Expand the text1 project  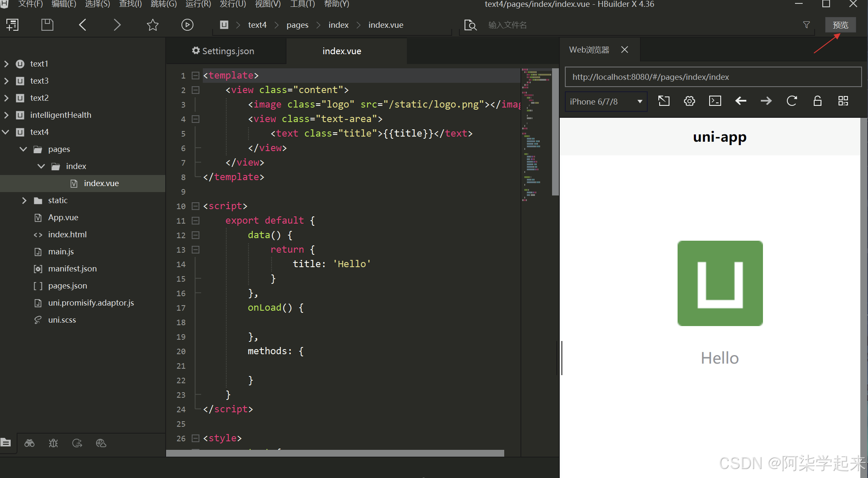(6, 64)
